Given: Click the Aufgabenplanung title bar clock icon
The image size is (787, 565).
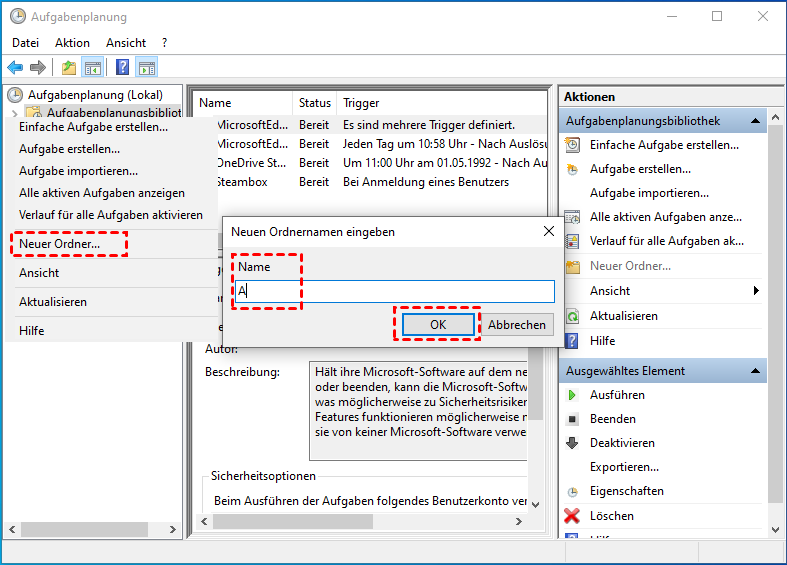Looking at the screenshot, I should (18, 17).
